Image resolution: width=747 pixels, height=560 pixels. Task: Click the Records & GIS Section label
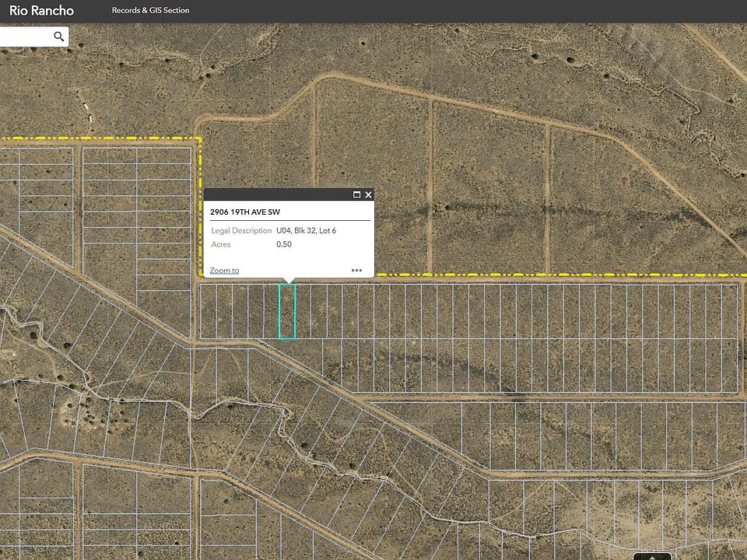pos(150,10)
